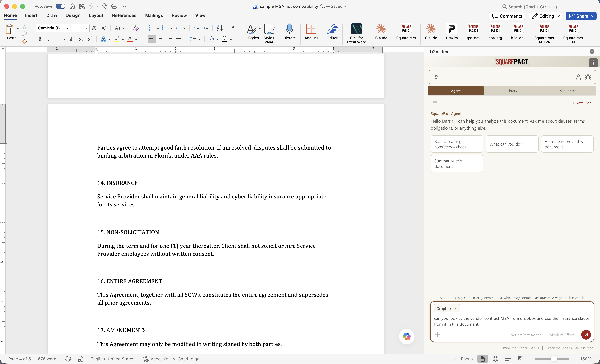600x364 pixels.
Task: Click the plus attach icon in chat box
Action: coord(437,335)
